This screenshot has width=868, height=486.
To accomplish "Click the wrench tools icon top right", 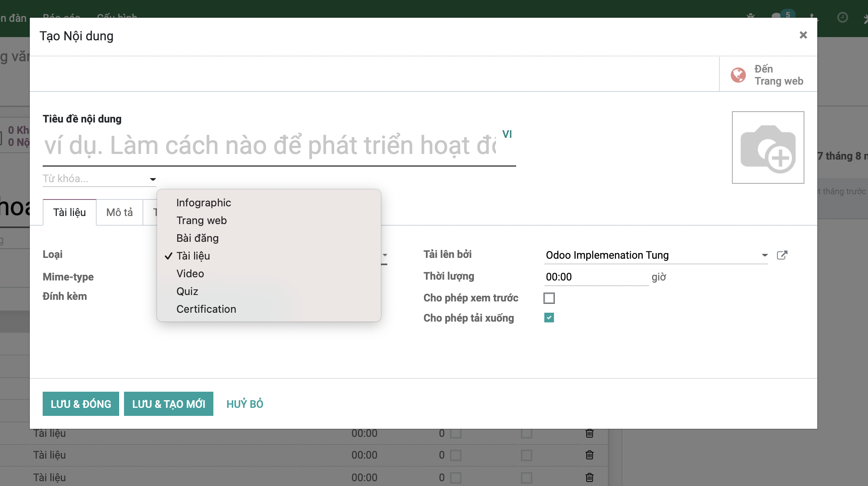I will [x=865, y=17].
